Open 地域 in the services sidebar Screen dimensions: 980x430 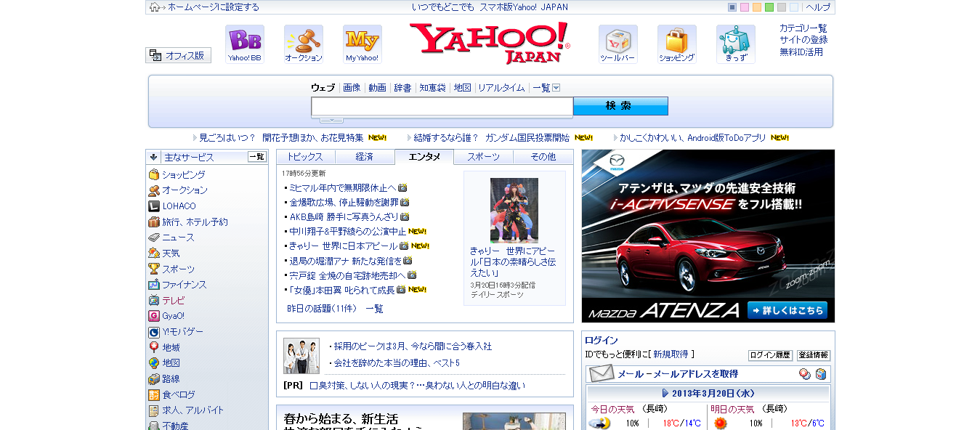point(171,348)
